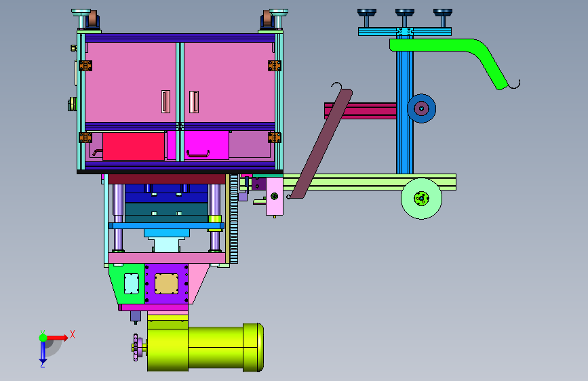Click the upper-left orange door hinge
This screenshot has width=588, height=381.
[x=85, y=66]
